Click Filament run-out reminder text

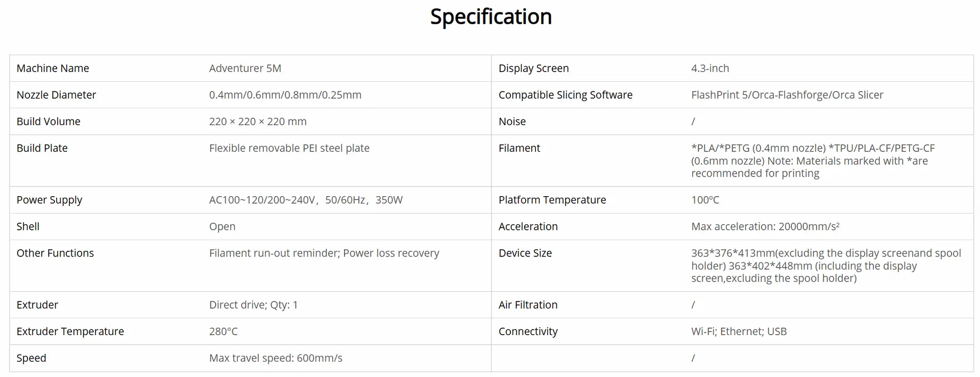pyautogui.click(x=275, y=253)
